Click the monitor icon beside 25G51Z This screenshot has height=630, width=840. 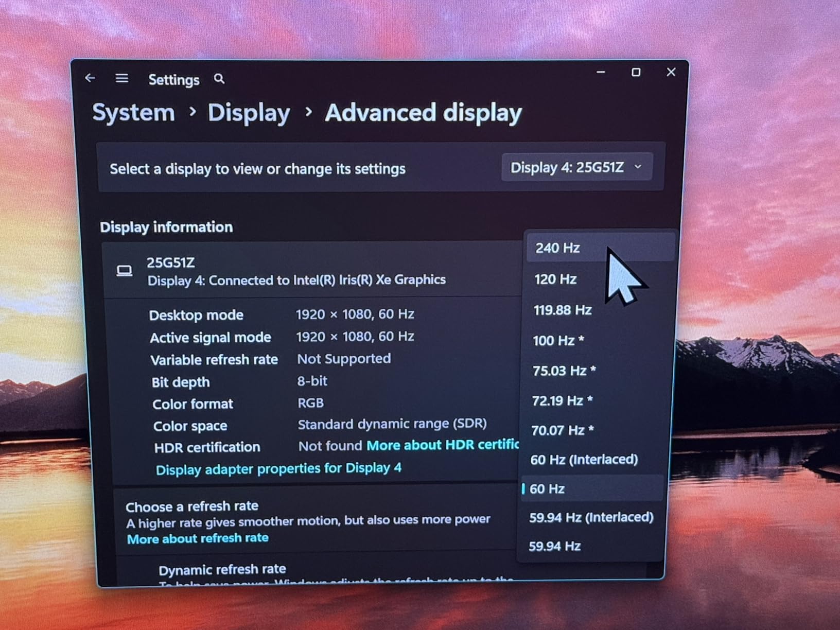(124, 271)
